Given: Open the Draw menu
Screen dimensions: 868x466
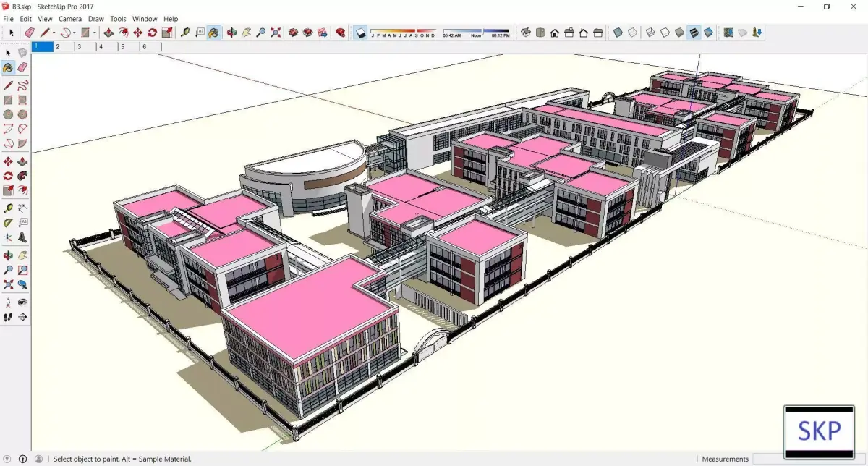Looking at the screenshot, I should click(96, 19).
